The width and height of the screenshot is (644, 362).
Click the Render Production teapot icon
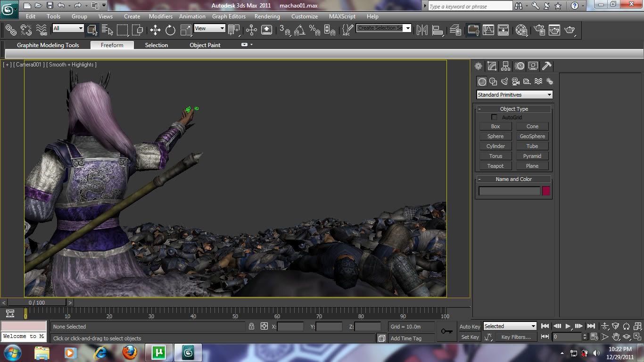pyautogui.click(x=570, y=30)
